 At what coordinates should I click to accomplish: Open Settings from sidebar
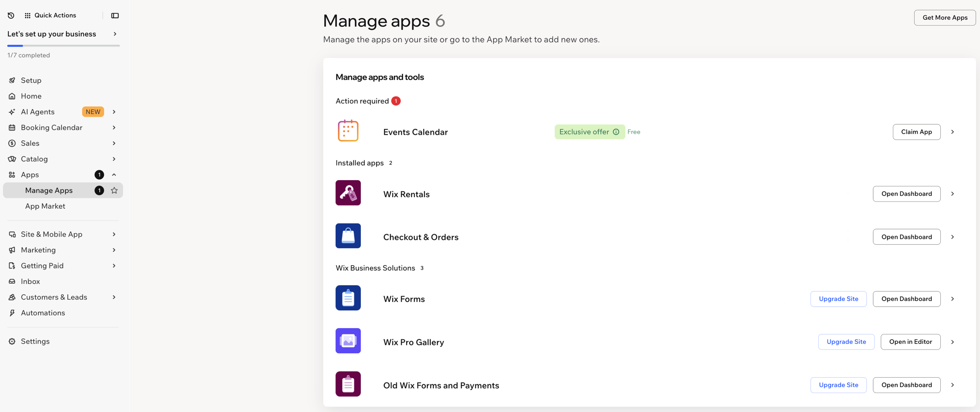(x=35, y=342)
